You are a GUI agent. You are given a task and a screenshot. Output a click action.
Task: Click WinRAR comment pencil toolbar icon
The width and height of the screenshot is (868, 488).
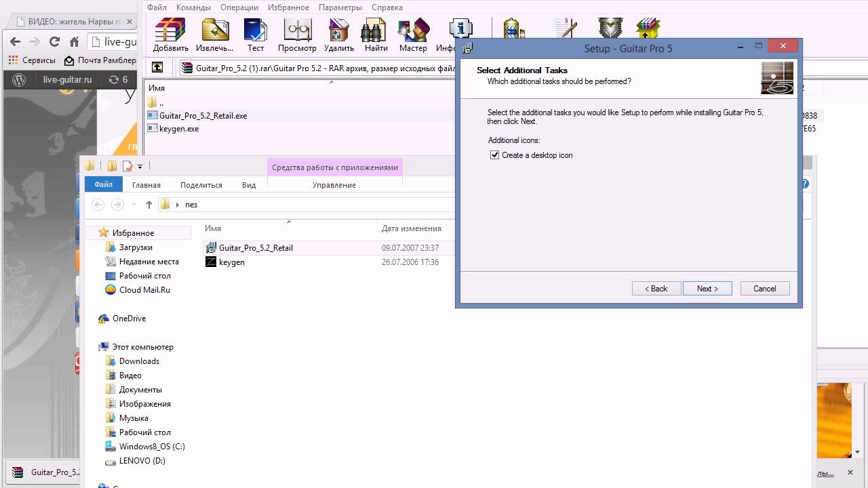(564, 28)
